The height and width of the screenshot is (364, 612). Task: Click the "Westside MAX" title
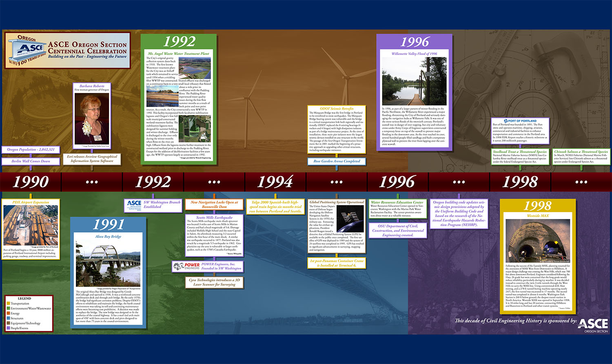pyautogui.click(x=538, y=215)
